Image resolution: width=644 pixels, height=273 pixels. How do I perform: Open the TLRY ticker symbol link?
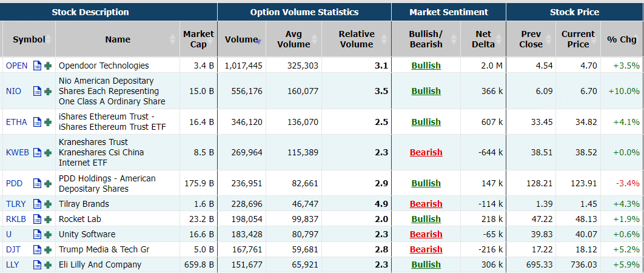16,204
